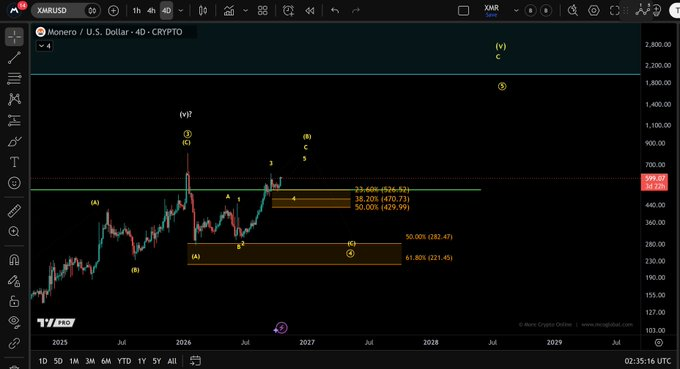Start bar replay mode
This screenshot has width=680, height=369.
point(310,10)
